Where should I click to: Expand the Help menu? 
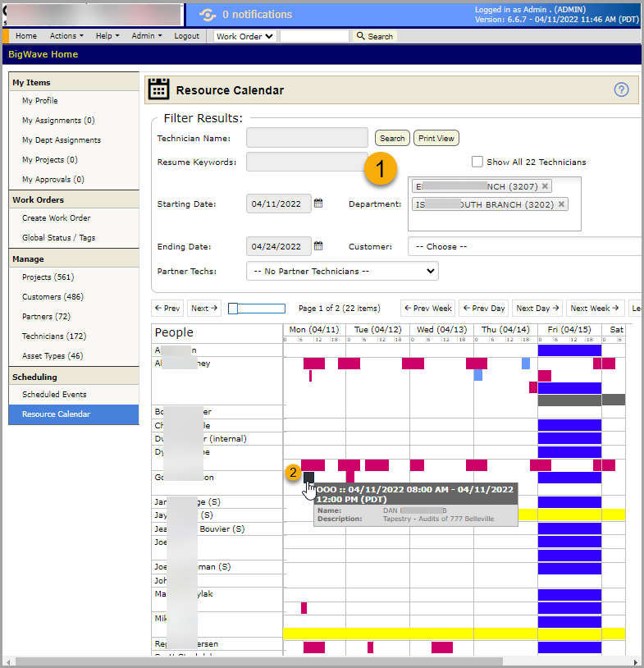pos(107,36)
